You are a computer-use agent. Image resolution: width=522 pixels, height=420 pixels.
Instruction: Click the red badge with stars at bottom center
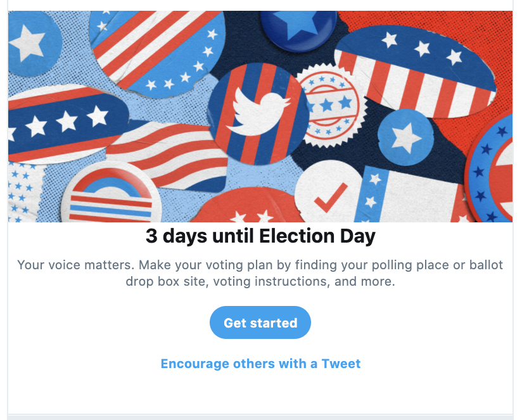(x=249, y=206)
